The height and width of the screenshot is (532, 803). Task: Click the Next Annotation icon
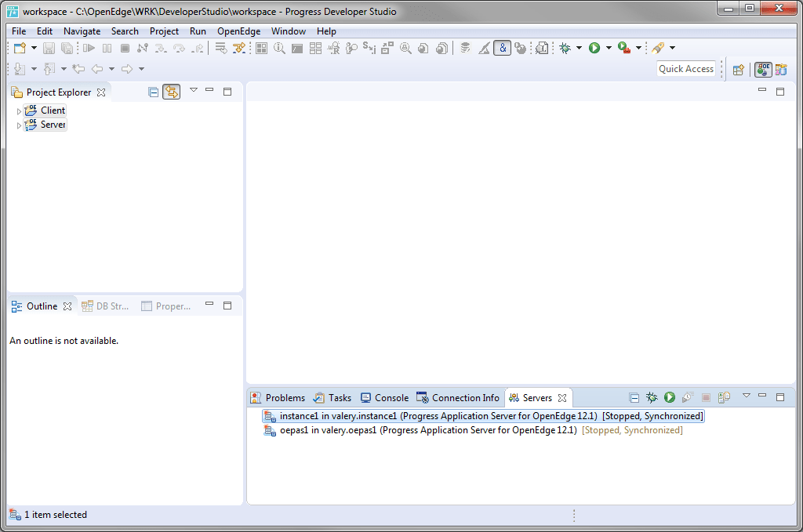[x=20, y=68]
